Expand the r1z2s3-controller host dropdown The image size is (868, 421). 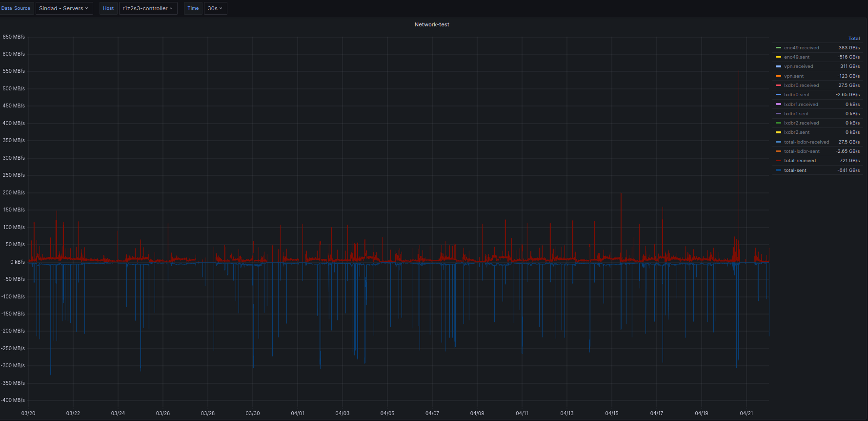pos(148,8)
